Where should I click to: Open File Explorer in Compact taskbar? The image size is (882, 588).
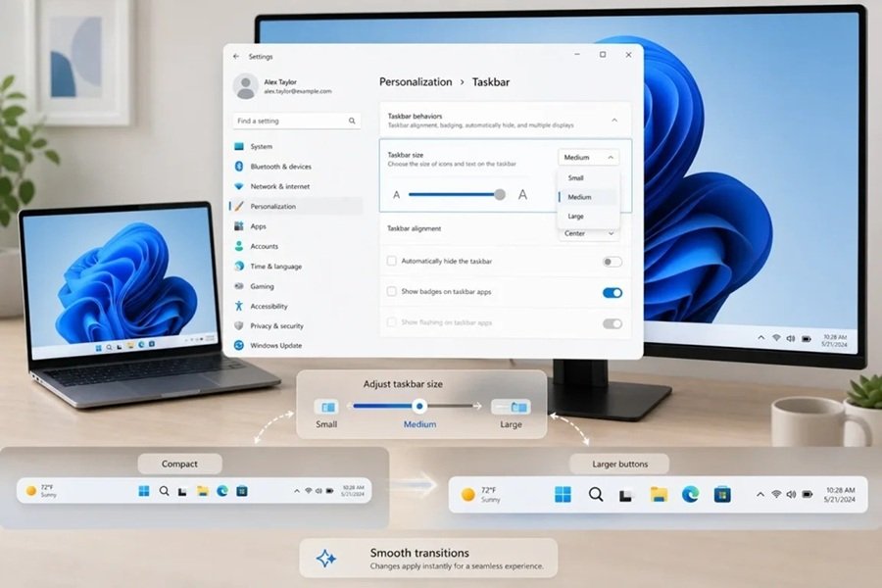(x=203, y=491)
